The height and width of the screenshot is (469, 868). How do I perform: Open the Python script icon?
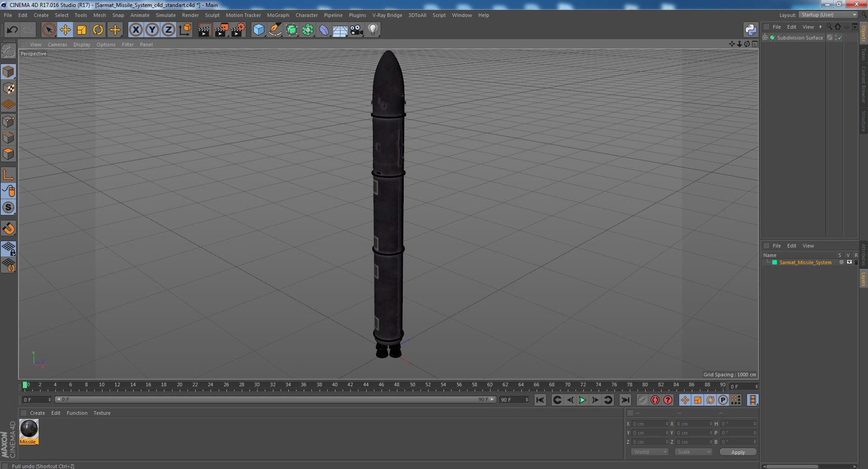click(x=750, y=30)
